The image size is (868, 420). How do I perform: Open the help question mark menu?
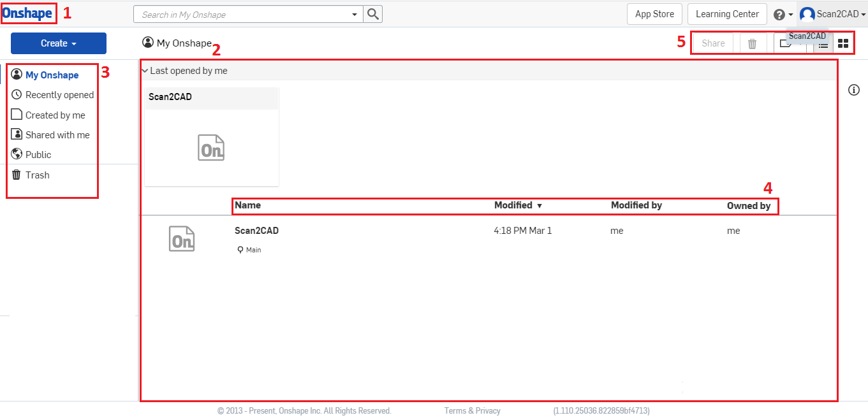783,14
